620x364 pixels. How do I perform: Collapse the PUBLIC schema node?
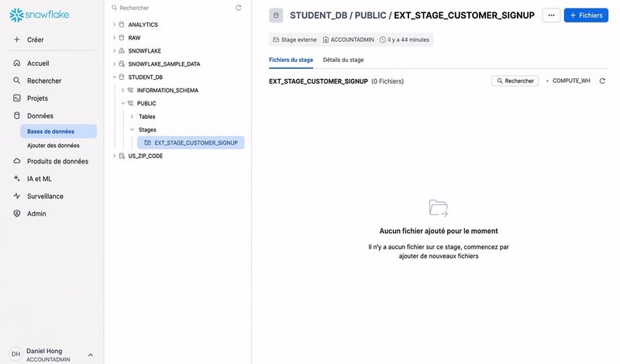(x=123, y=103)
